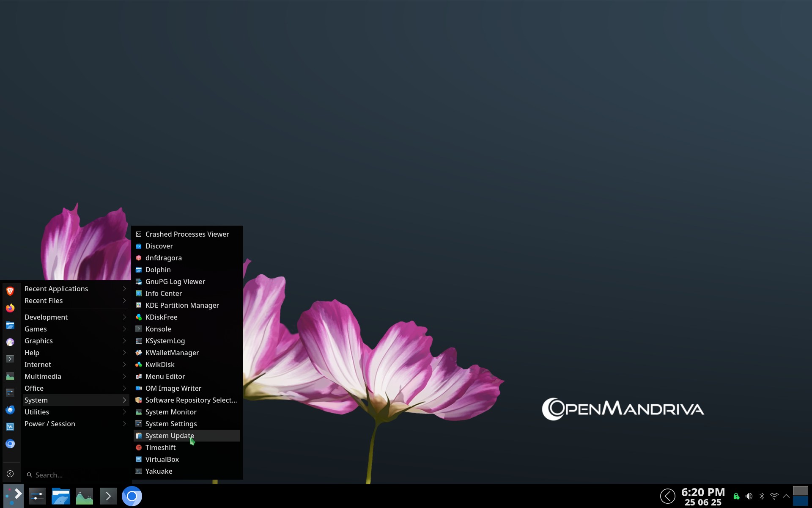
Task: Launch Chromium from the favorites sidebar
Action: point(10,444)
